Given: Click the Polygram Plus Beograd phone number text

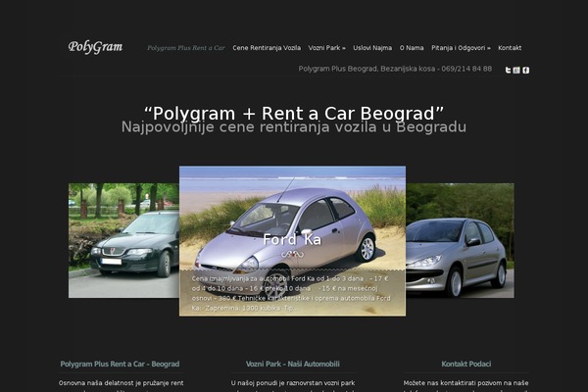Looking at the screenshot, I should click(395, 69).
